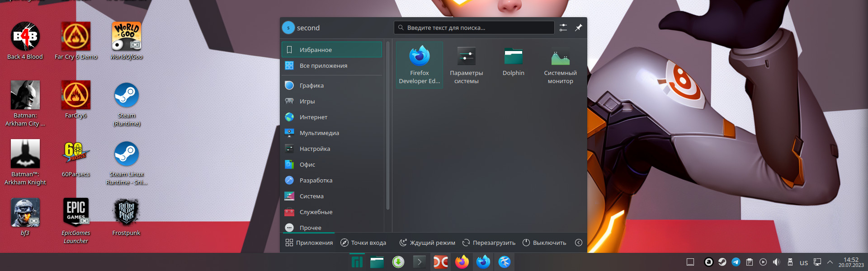Switch to Точки входа tab
This screenshot has width=868, height=271.
coord(363,243)
